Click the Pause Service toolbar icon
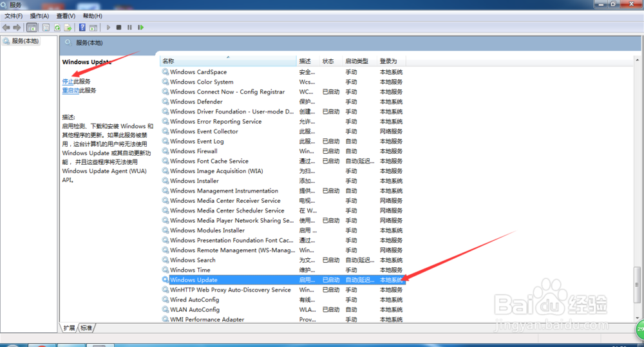Screen dimensions: 644x347 (129, 28)
